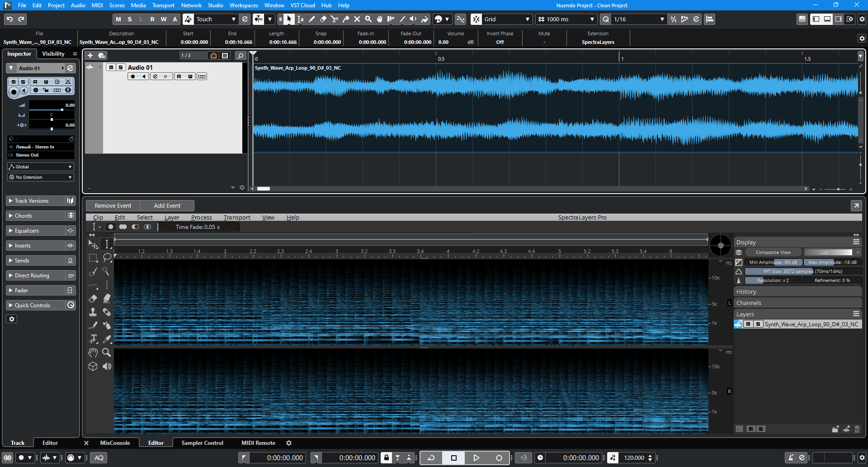Select the Color paint bucket tool
The image size is (868, 467).
425,19
